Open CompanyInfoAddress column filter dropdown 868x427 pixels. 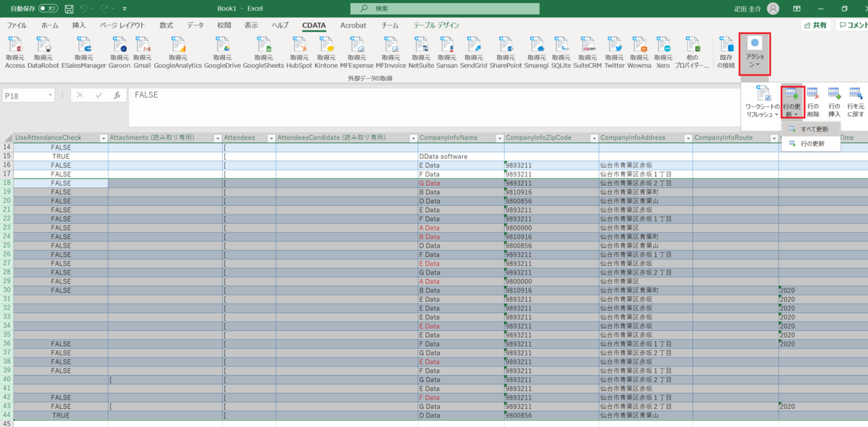[686, 138]
